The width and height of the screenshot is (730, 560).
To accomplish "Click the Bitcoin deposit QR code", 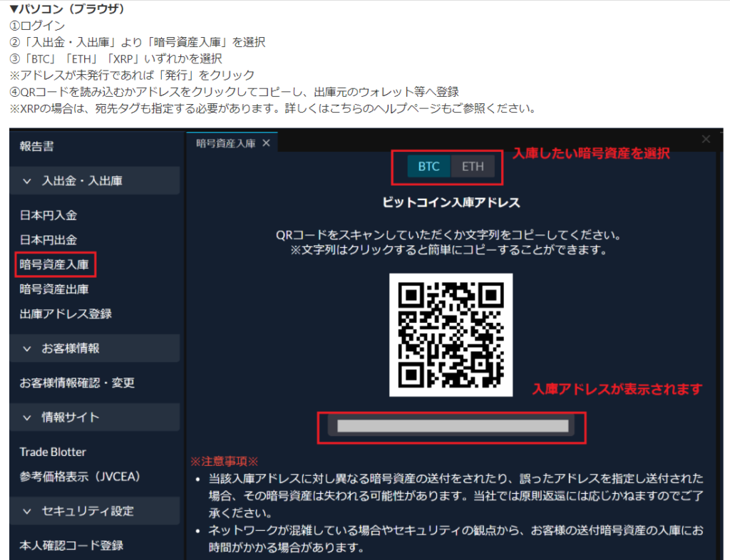I will pos(451,335).
